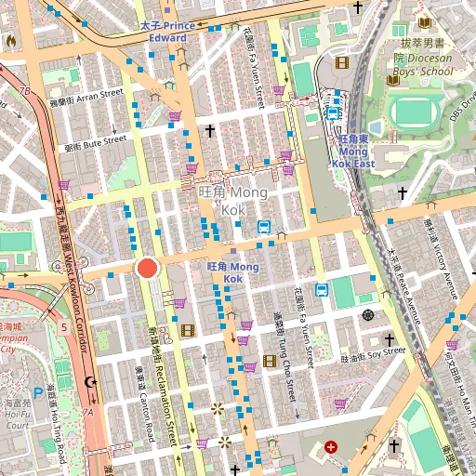Image resolution: width=476 pixels, height=476 pixels.
Task: Click the red circle location marker
Action: point(148,268)
